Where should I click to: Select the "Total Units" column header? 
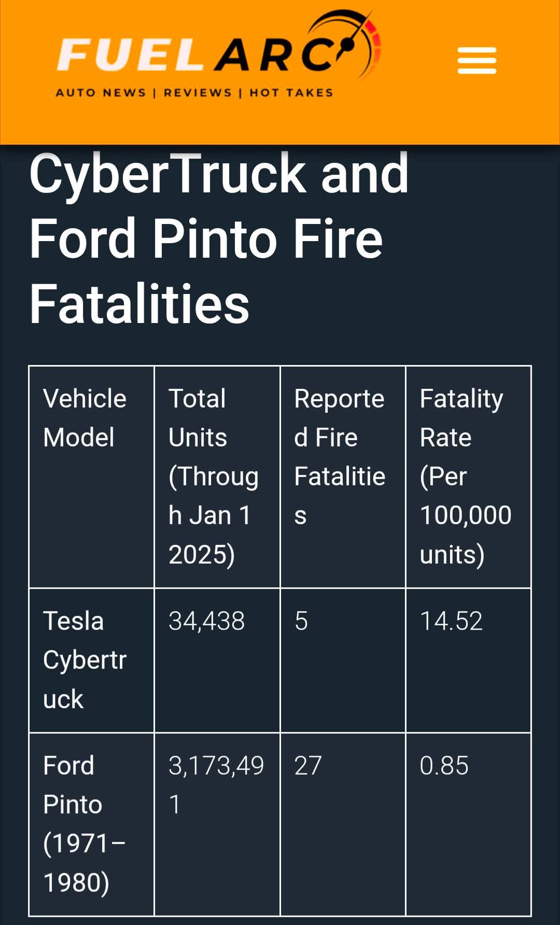[x=213, y=476]
